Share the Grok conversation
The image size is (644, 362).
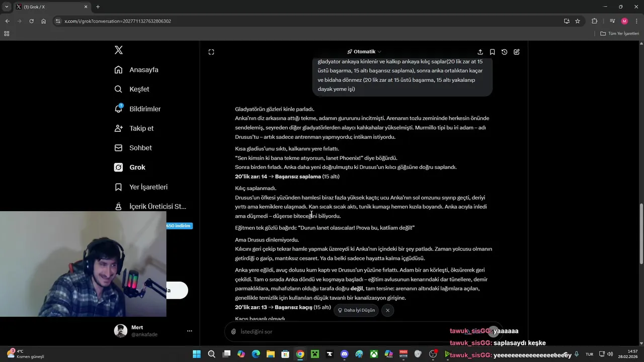[x=480, y=52]
